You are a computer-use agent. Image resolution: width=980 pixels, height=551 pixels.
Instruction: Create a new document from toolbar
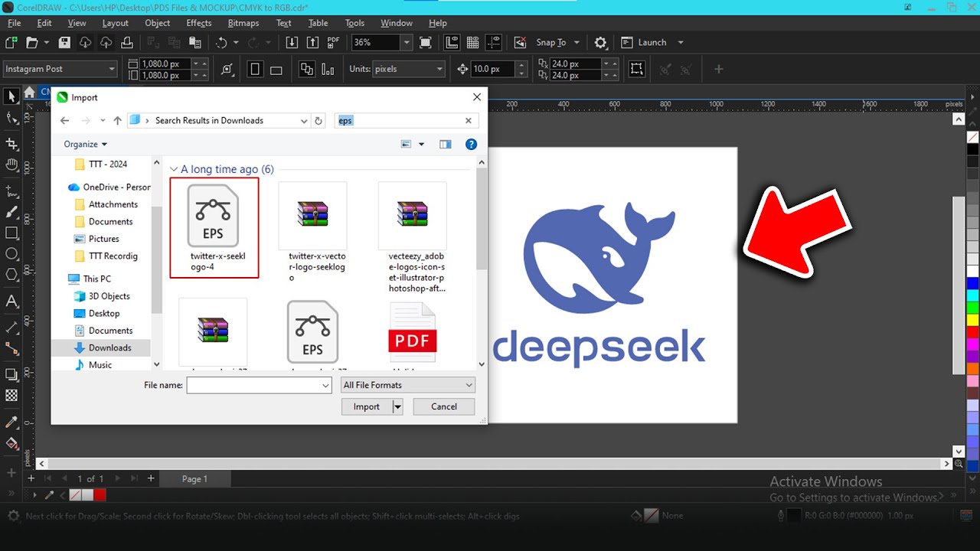[x=11, y=43]
